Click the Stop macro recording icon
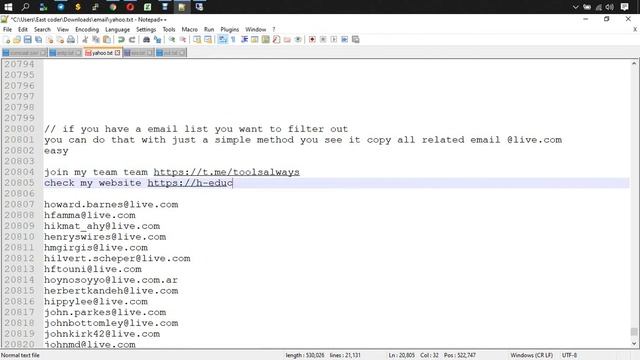Image resolution: width=640 pixels, height=360 pixels. click(323, 40)
